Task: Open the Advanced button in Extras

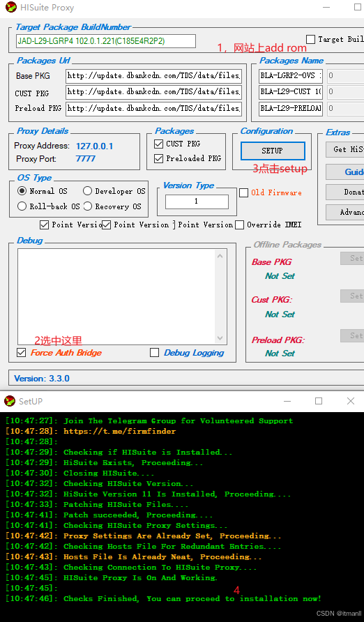Action: tap(345, 212)
